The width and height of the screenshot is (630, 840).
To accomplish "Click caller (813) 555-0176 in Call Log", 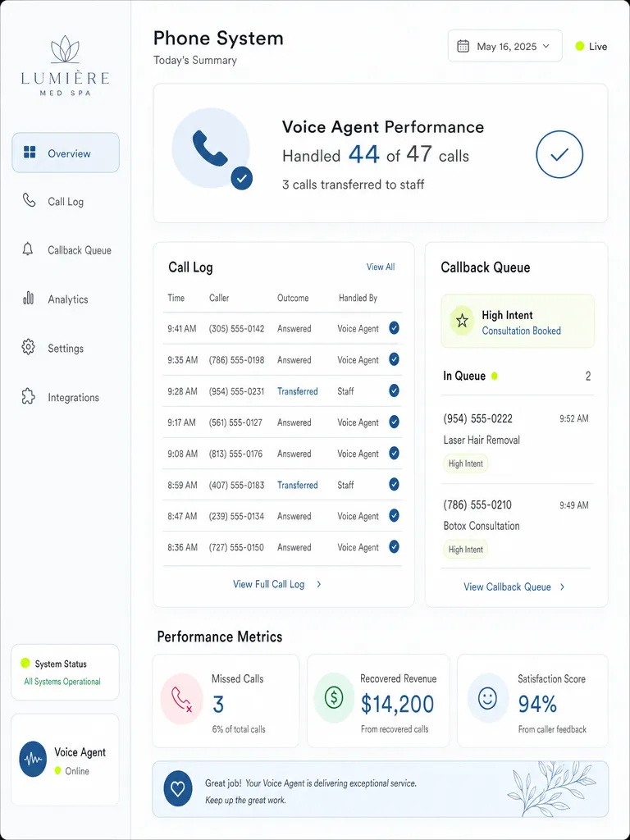I will [x=235, y=453].
